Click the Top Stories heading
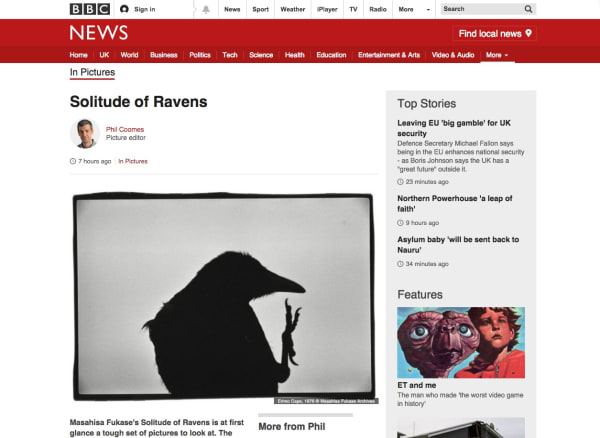600x438 pixels. [x=426, y=104]
